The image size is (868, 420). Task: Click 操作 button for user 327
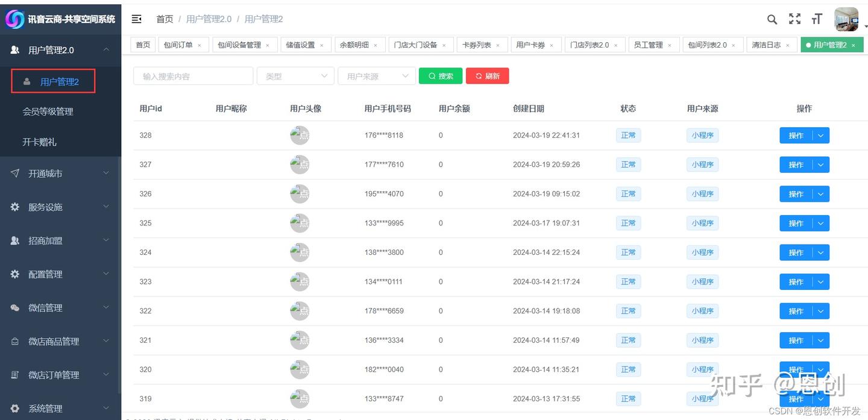click(796, 165)
